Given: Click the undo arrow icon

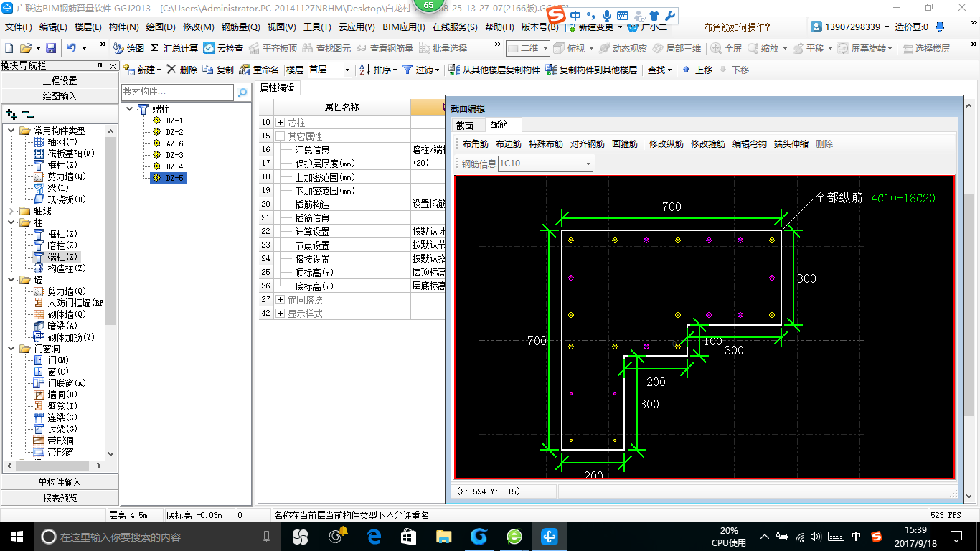Looking at the screenshot, I should (72, 48).
